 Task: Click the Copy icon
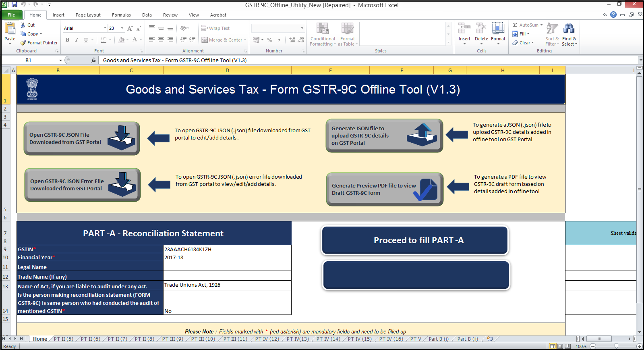pyautogui.click(x=23, y=34)
